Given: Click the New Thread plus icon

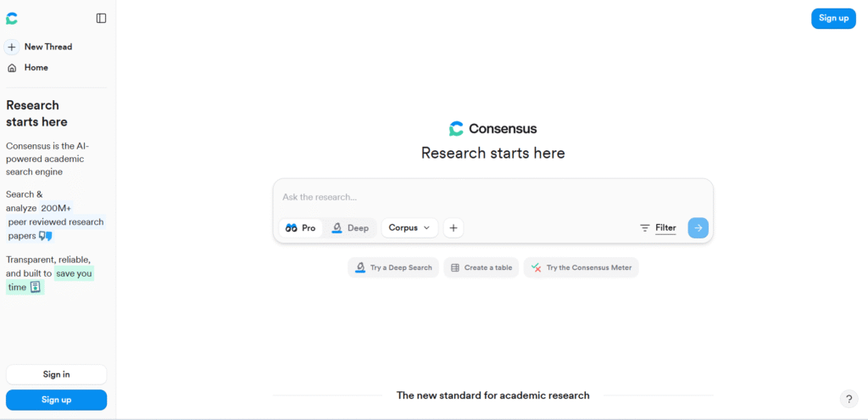Looking at the screenshot, I should click(x=12, y=48).
